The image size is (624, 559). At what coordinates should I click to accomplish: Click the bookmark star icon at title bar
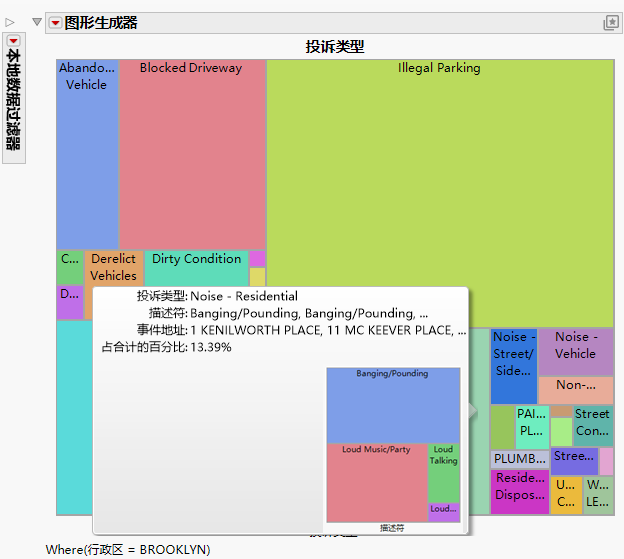611,23
